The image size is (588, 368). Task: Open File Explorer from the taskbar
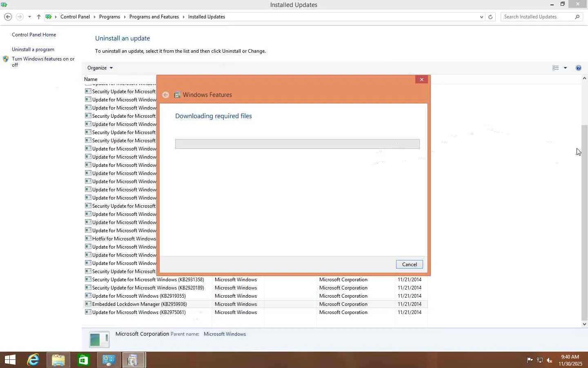pos(58,360)
